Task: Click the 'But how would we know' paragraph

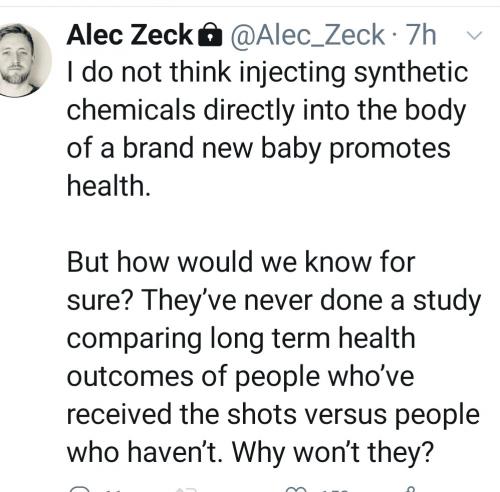Action: [273, 357]
